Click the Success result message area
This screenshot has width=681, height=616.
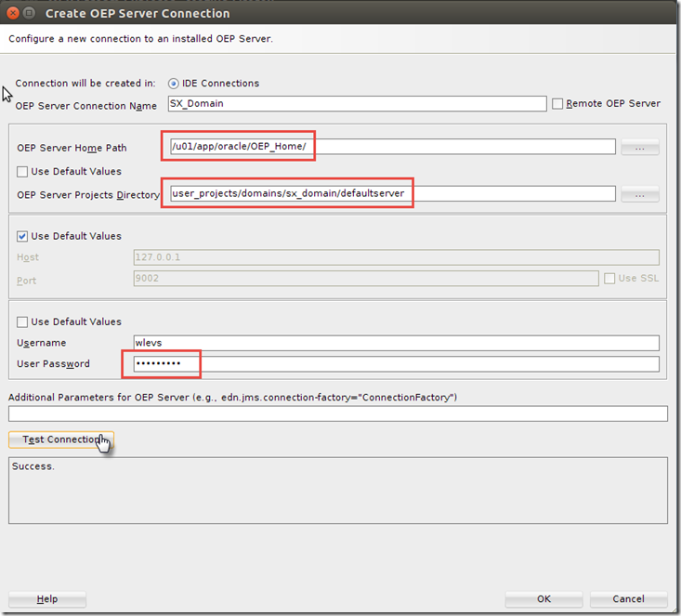(x=338, y=490)
